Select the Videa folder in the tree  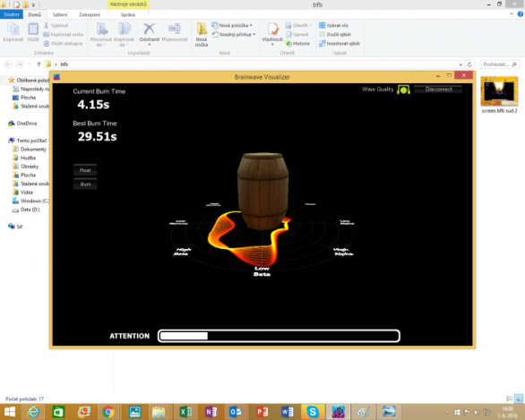tap(22, 193)
